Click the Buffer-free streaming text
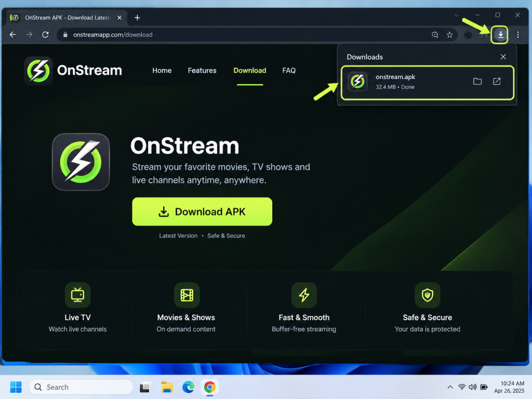The image size is (532, 399). point(304,329)
